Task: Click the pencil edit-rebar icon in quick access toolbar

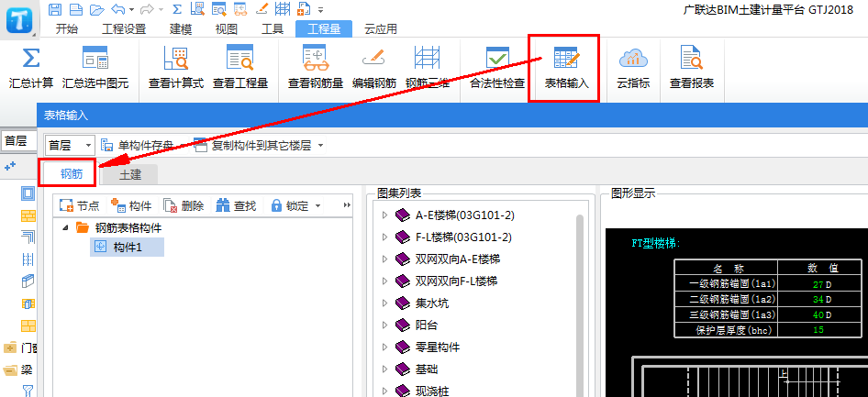Action: (262, 9)
